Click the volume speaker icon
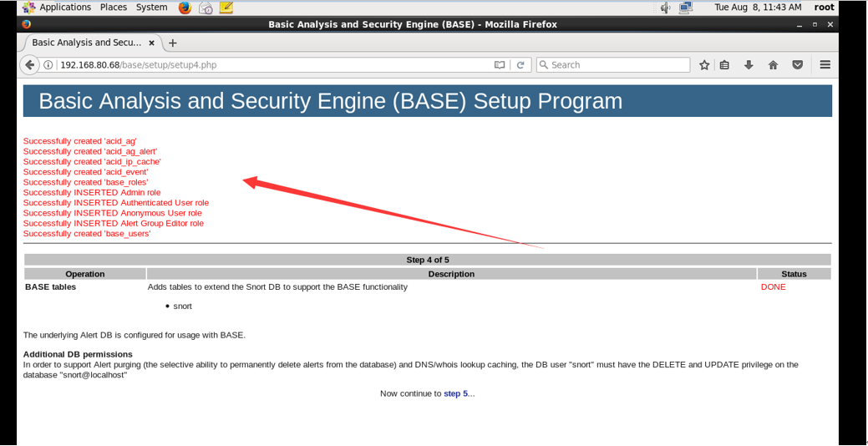Screen dimensions: 868x446 pyautogui.click(x=665, y=8)
